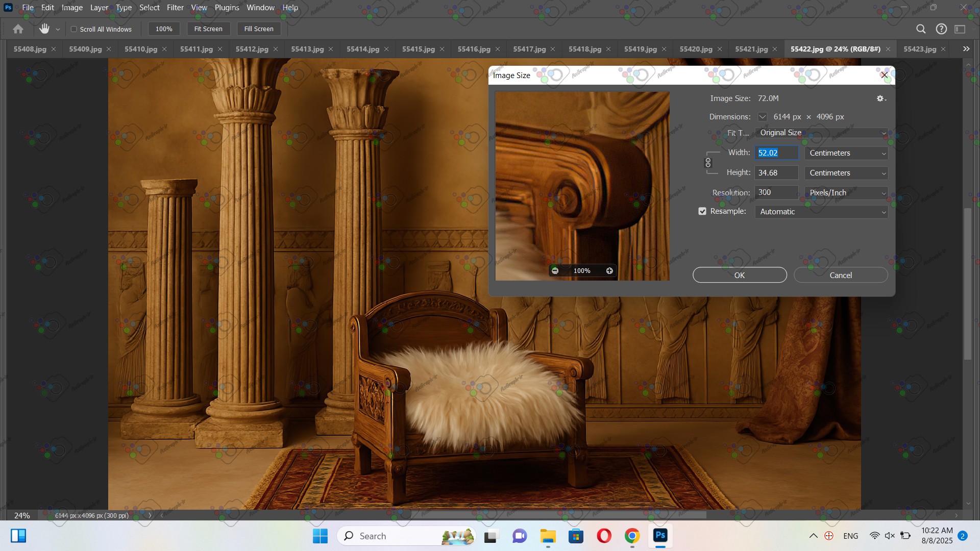Switch to the 55415.jpg tab

(418, 49)
